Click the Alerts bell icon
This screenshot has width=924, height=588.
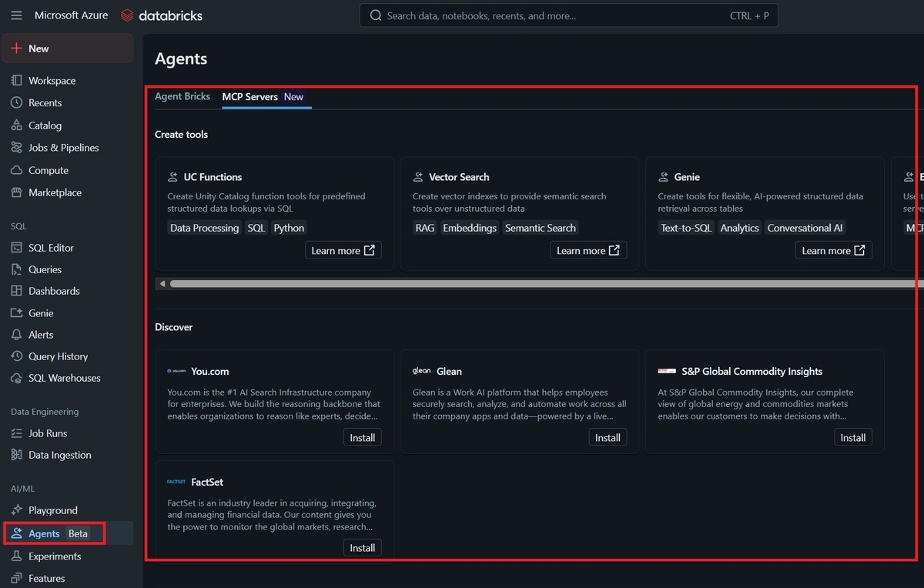pyautogui.click(x=15, y=334)
